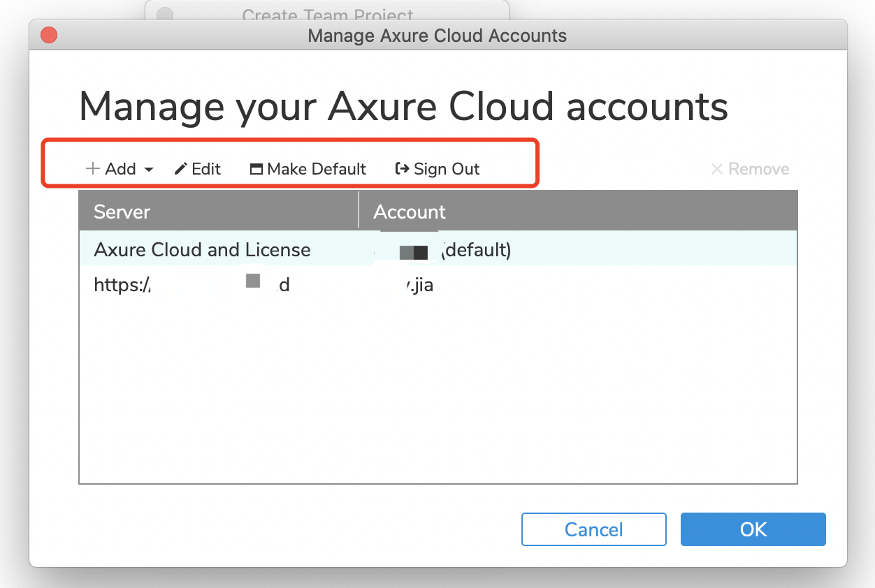Click the Add text label
This screenshot has width=875, height=588.
point(120,169)
